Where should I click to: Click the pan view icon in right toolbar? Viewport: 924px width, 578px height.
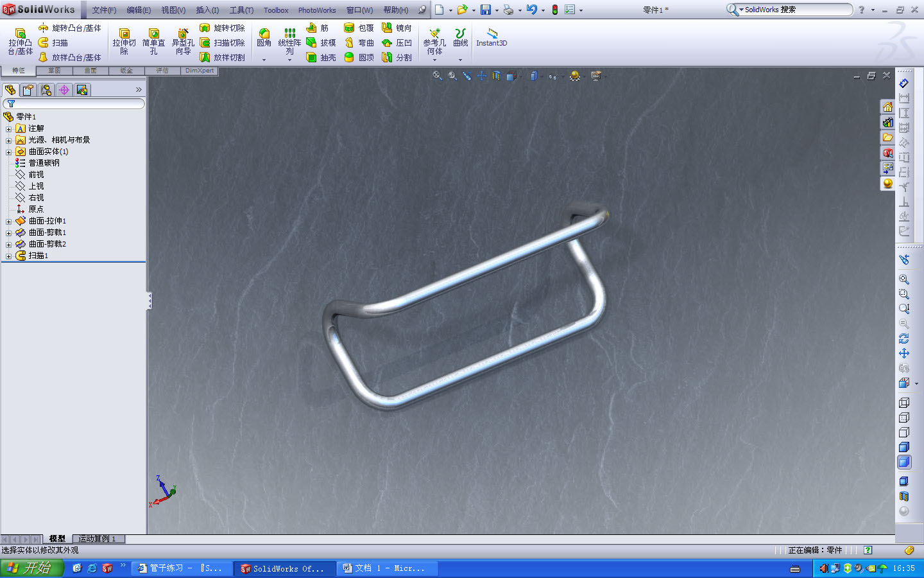tap(904, 353)
